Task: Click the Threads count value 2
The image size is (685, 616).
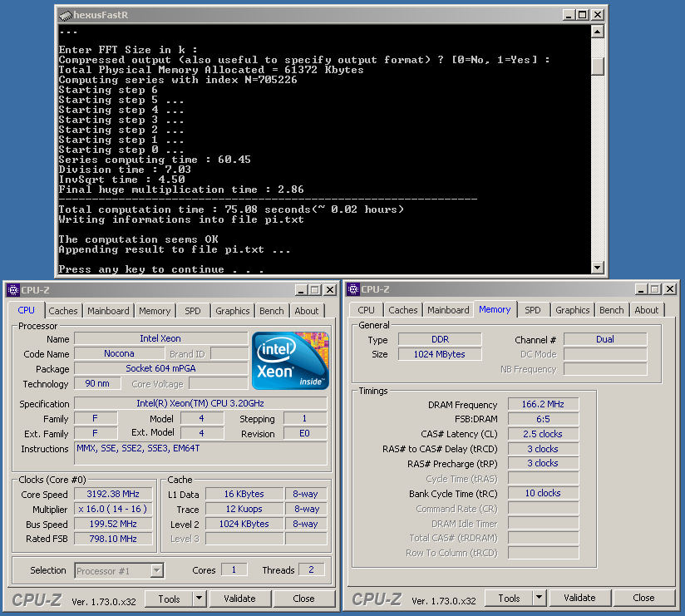Action: click(311, 569)
